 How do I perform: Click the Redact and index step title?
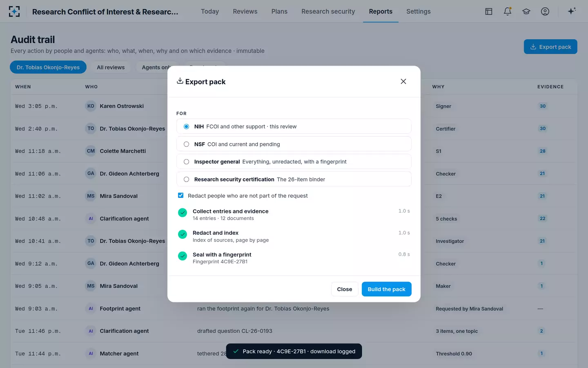click(x=216, y=233)
